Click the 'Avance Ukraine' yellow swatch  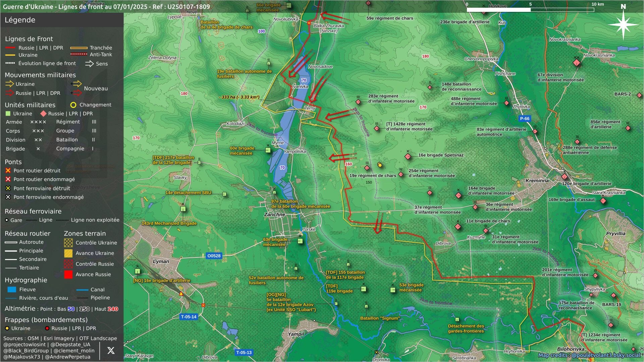coord(68,253)
